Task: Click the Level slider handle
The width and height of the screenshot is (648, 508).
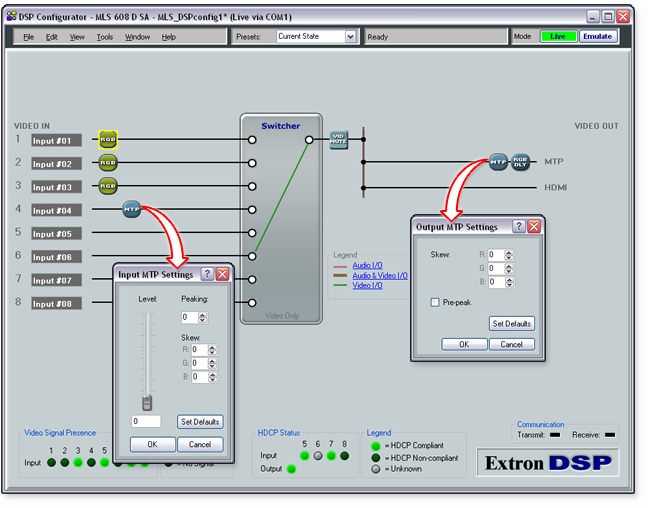Action: click(147, 403)
